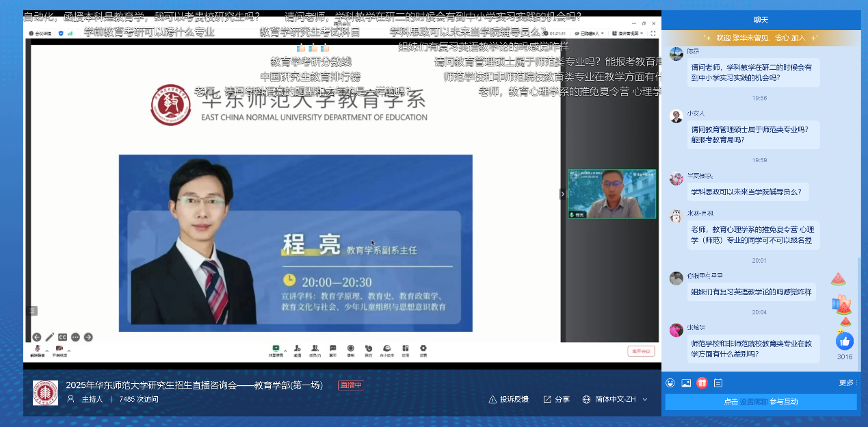This screenshot has height=427, width=868.
Task: Click the note icon in chat toolbar
Action: click(718, 383)
